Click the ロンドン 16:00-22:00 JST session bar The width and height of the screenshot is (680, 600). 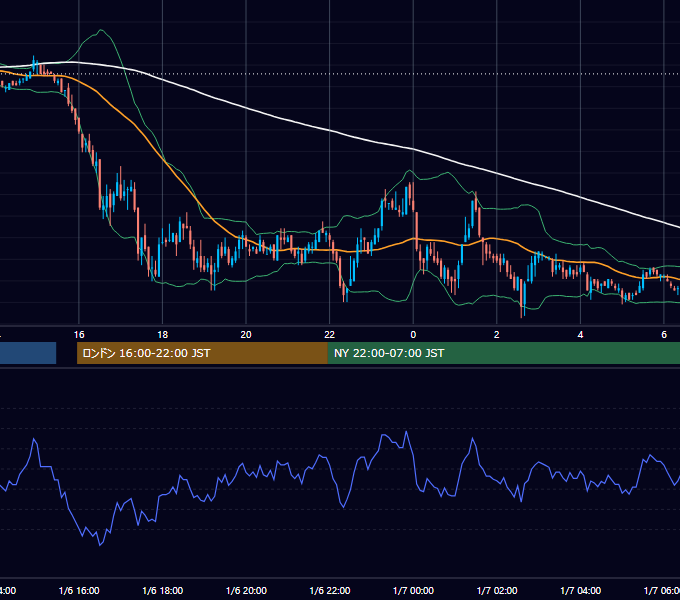pos(202,353)
